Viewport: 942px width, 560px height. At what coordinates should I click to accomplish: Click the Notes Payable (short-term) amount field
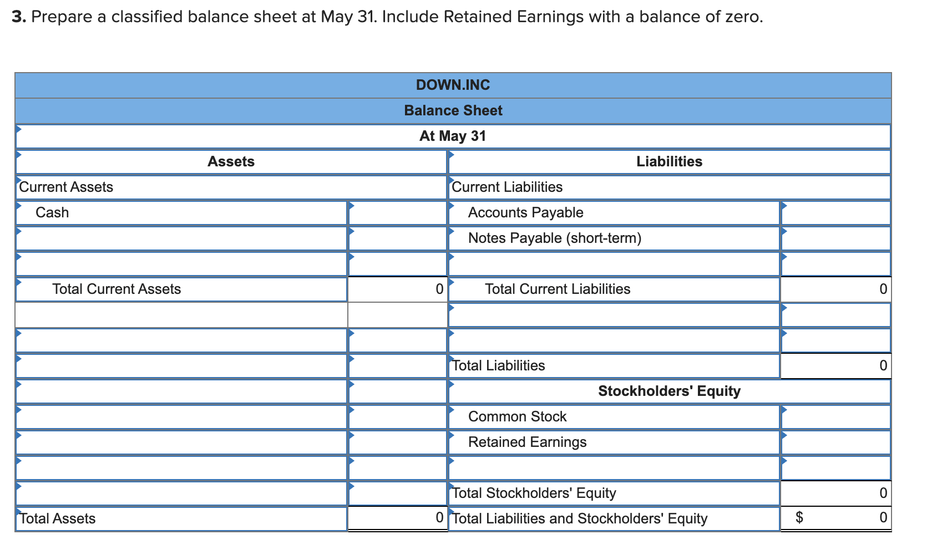pos(835,238)
